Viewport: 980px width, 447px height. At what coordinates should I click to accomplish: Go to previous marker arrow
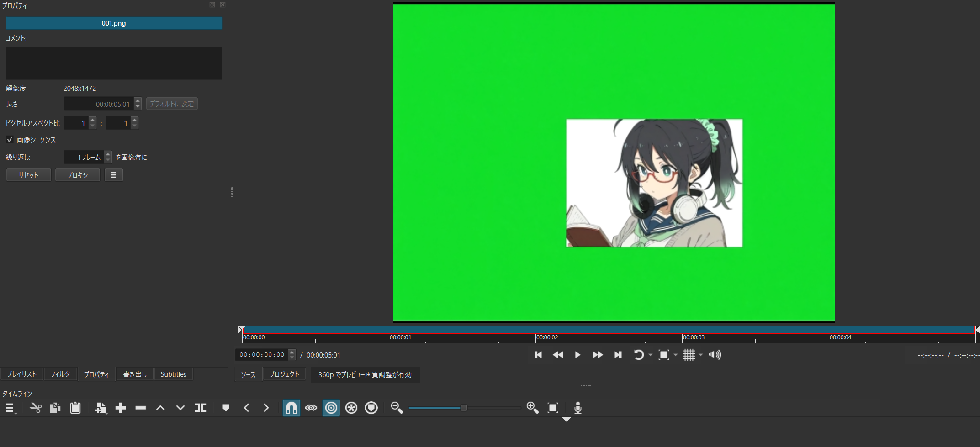coord(246,408)
